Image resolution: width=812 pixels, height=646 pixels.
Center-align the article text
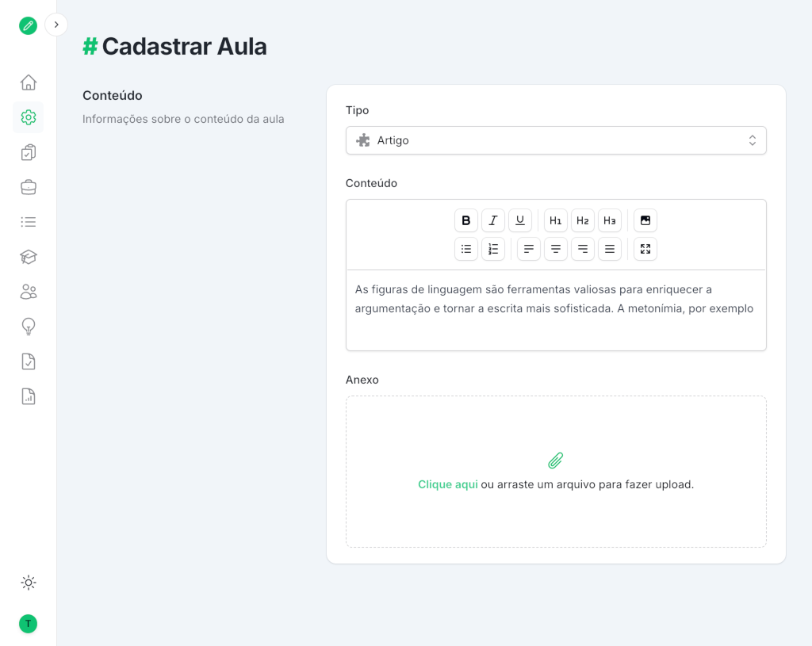pos(555,248)
